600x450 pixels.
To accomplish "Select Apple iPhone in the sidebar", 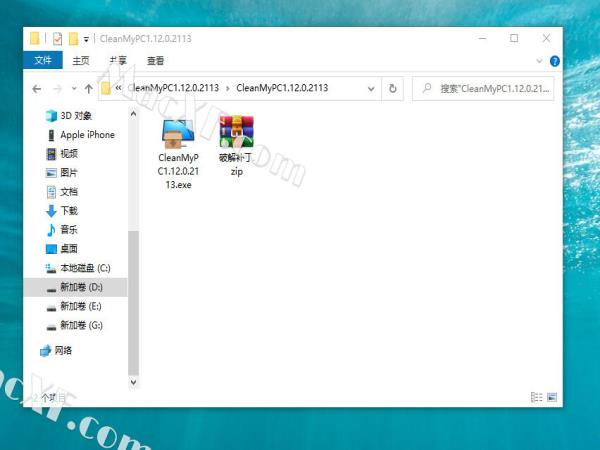I will [x=80, y=135].
